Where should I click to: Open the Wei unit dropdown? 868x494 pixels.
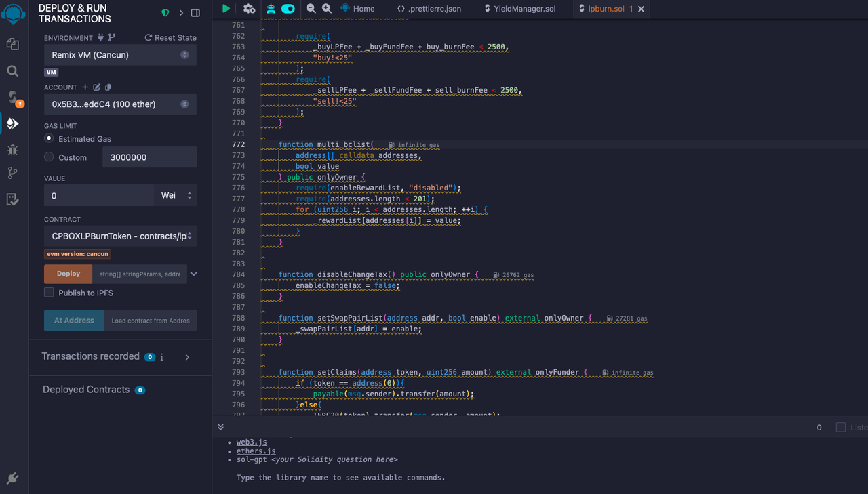tap(175, 195)
